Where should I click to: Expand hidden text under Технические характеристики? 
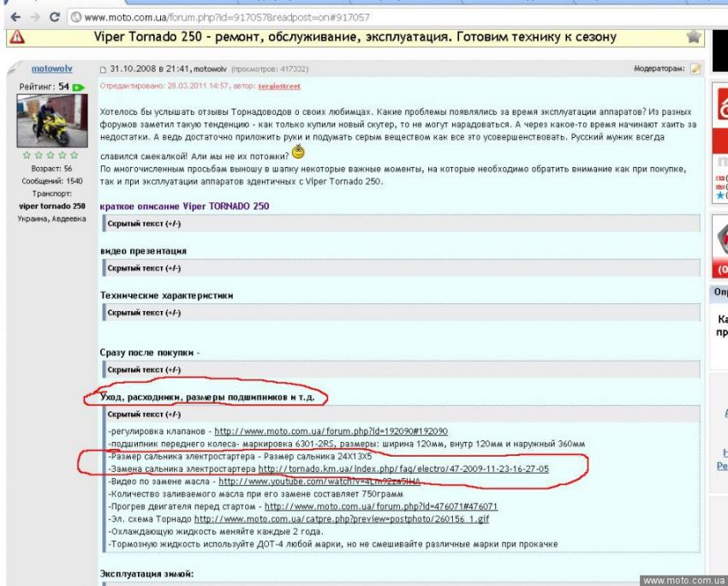point(143,313)
